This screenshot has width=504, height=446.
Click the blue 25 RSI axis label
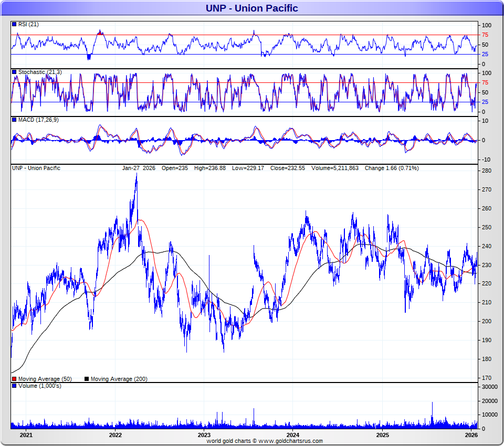click(485, 54)
